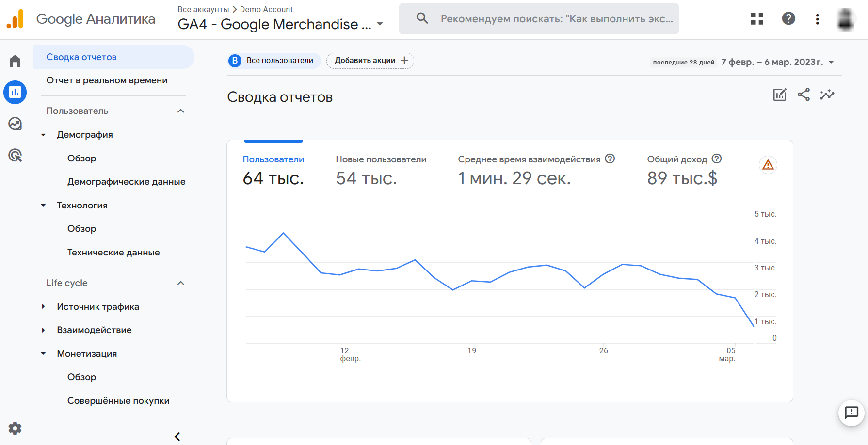This screenshot has width=868, height=445.
Task: Expand the Взаимодействие tree arrow
Action: click(x=43, y=330)
